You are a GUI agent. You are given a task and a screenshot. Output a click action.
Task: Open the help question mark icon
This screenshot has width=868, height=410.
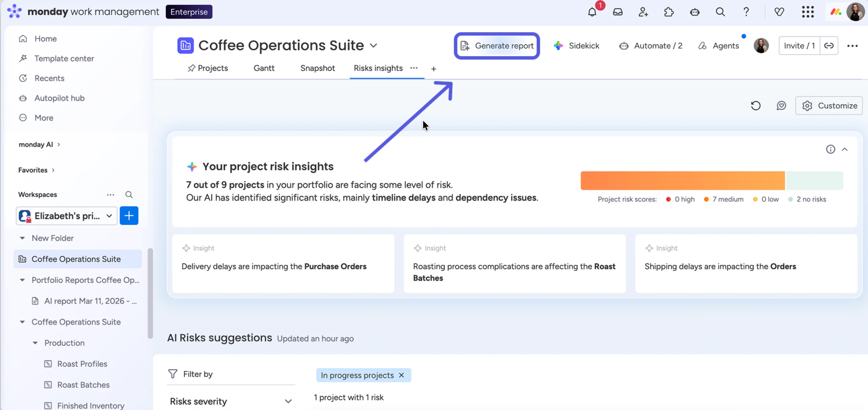tap(746, 12)
